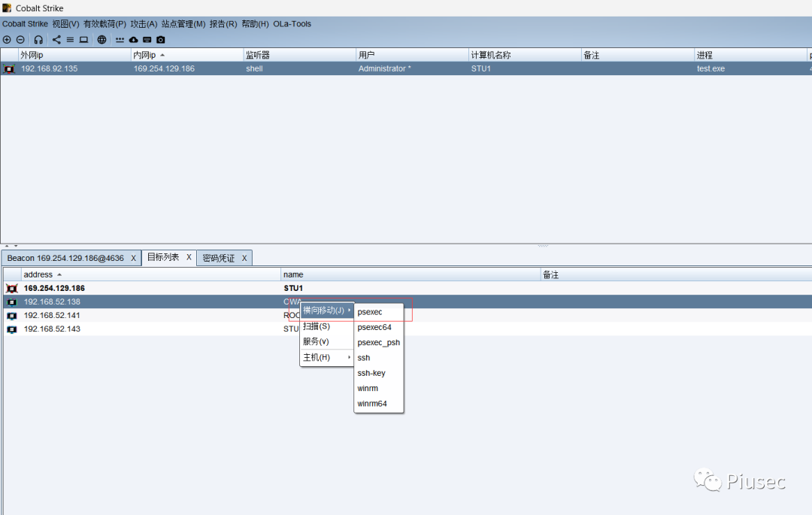Switch to session table view via lines icon
Viewport: 812px width, 515px height.
[x=70, y=39]
